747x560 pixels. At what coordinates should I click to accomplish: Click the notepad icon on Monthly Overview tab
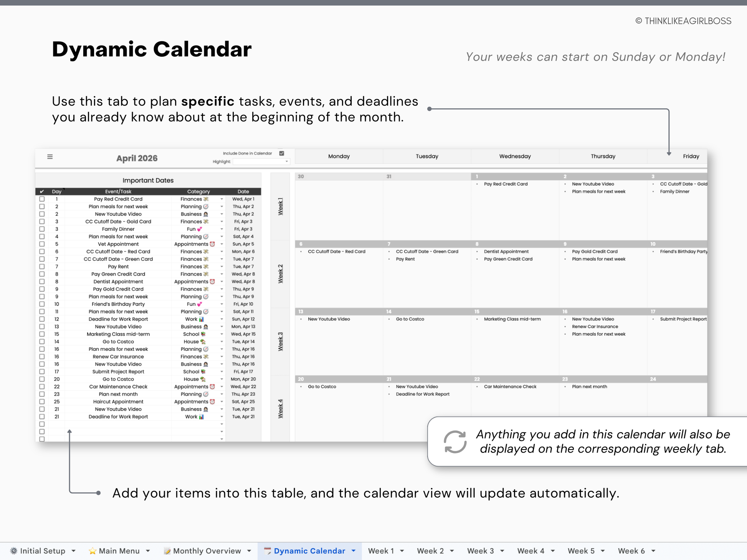[x=167, y=551]
